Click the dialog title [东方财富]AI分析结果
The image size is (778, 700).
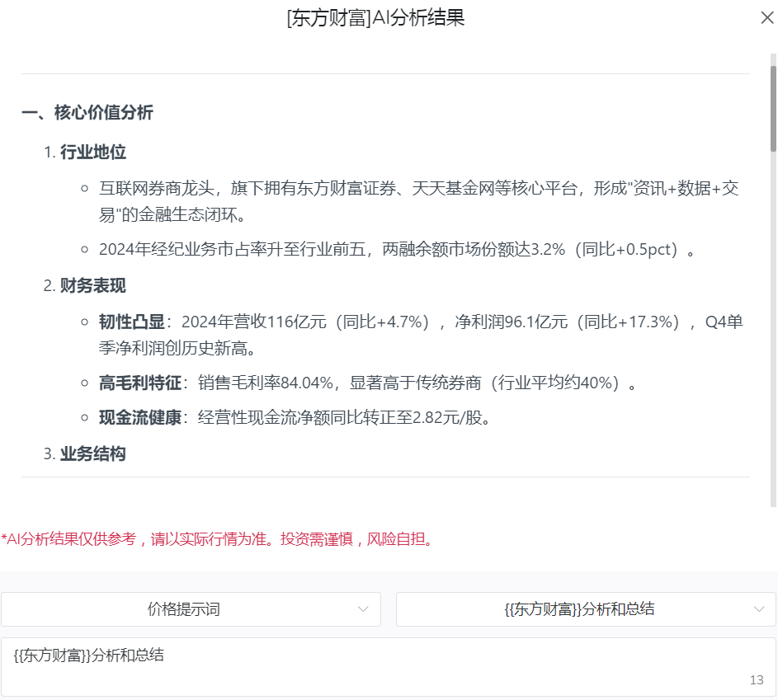[x=375, y=18]
